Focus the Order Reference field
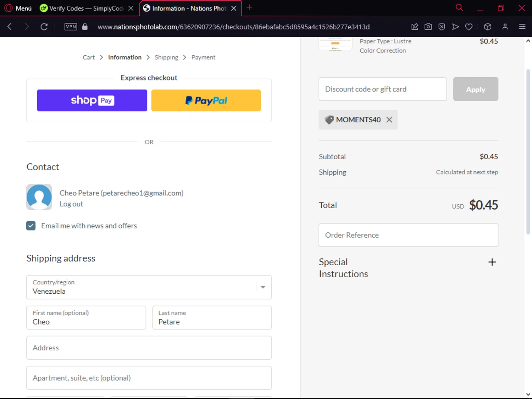532x399 pixels. [409, 235]
